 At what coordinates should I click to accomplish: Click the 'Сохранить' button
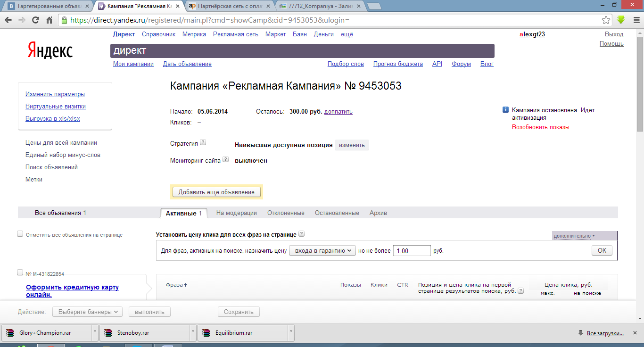pyautogui.click(x=239, y=312)
